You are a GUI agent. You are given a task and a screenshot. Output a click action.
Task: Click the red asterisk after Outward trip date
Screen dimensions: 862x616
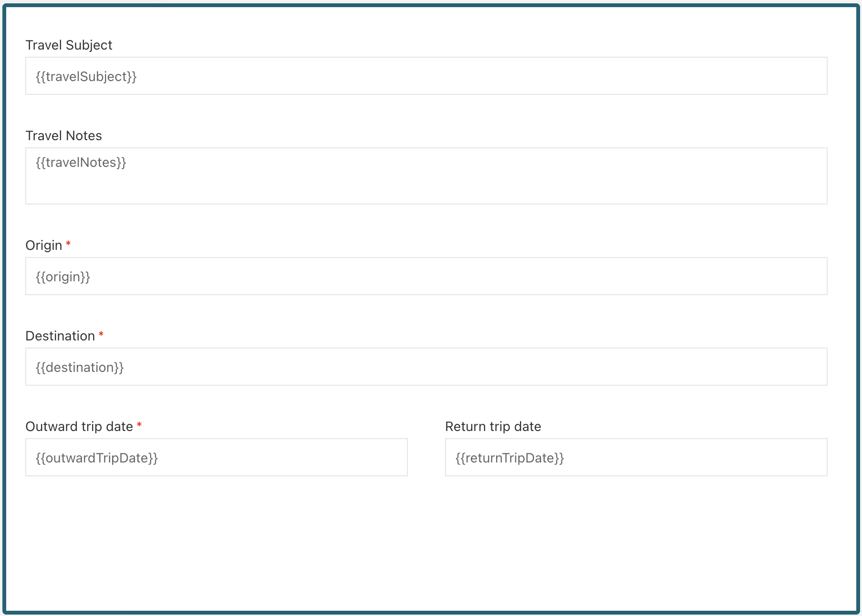pos(139,425)
